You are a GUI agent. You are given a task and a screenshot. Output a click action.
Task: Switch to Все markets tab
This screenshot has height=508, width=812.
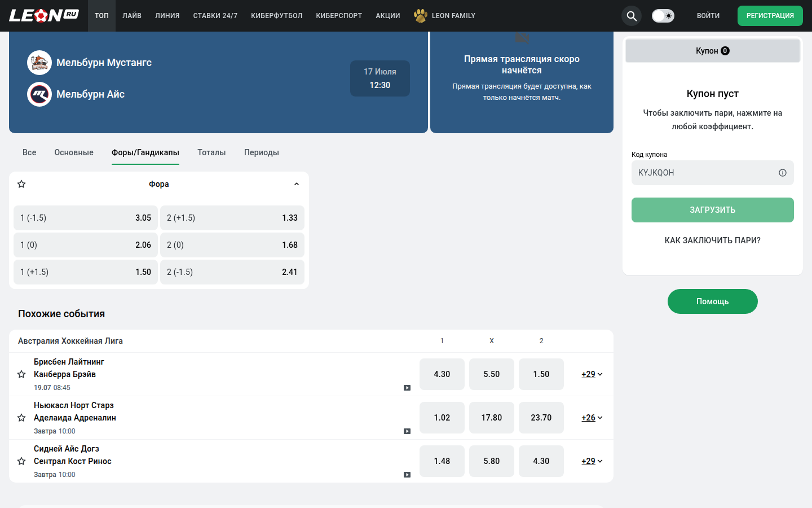click(x=29, y=152)
